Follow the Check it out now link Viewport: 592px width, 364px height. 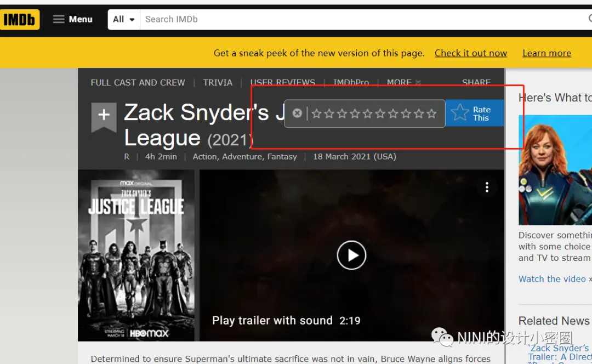[x=471, y=53]
